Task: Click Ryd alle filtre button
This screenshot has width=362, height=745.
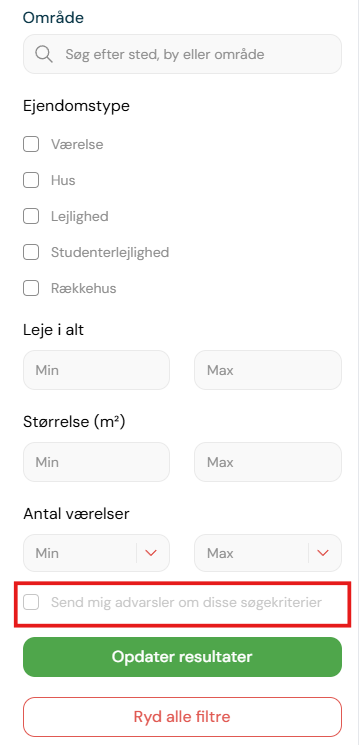Action: coord(182,716)
